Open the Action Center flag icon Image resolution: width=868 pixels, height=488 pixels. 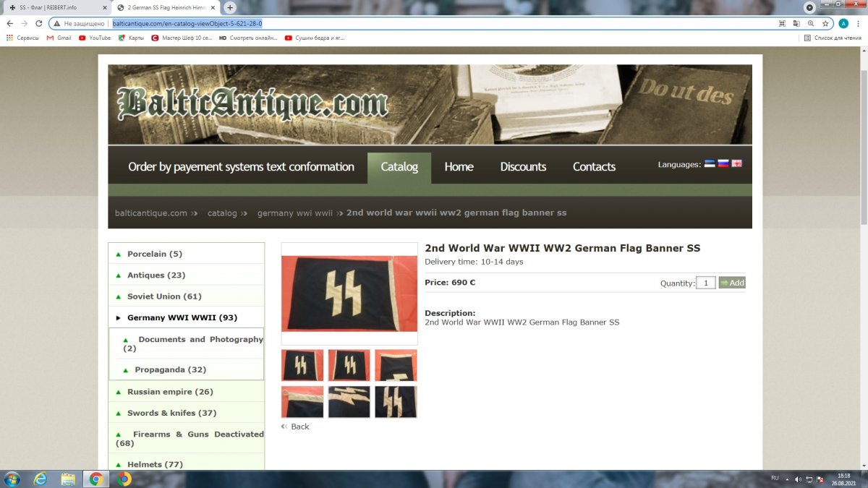(x=820, y=479)
